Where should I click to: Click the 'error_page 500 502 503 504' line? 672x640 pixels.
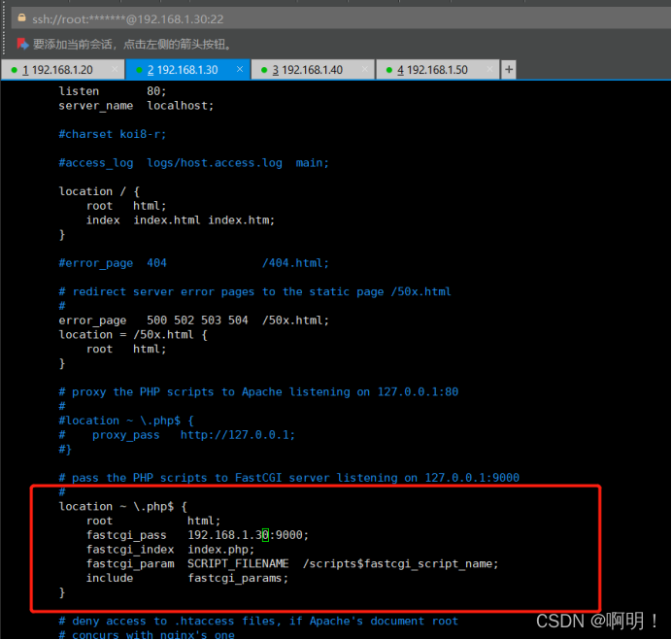193,320
